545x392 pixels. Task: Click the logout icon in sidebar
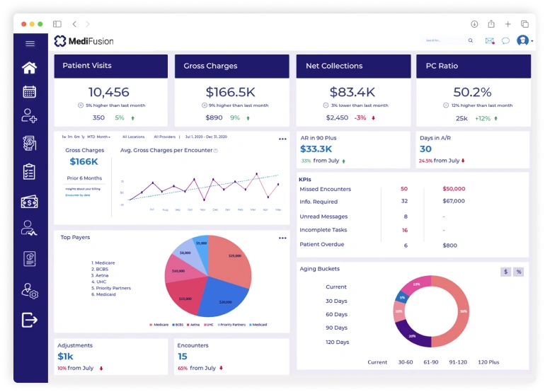click(x=29, y=320)
